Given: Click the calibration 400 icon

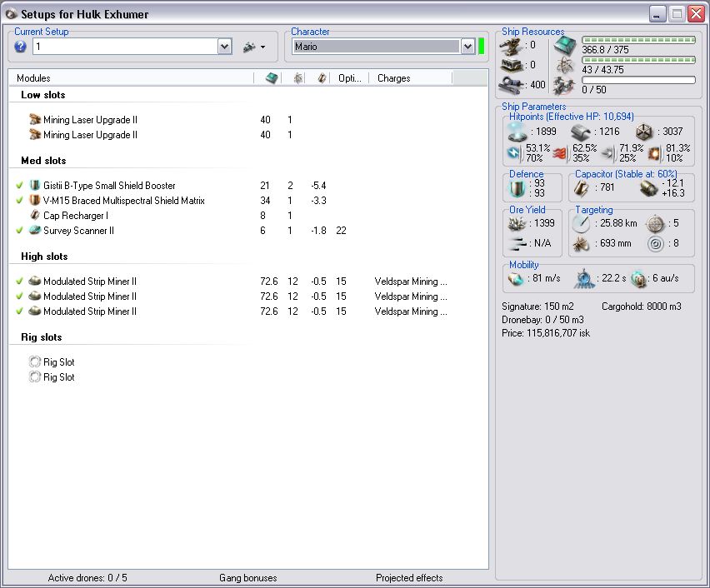Looking at the screenshot, I should pos(511,85).
